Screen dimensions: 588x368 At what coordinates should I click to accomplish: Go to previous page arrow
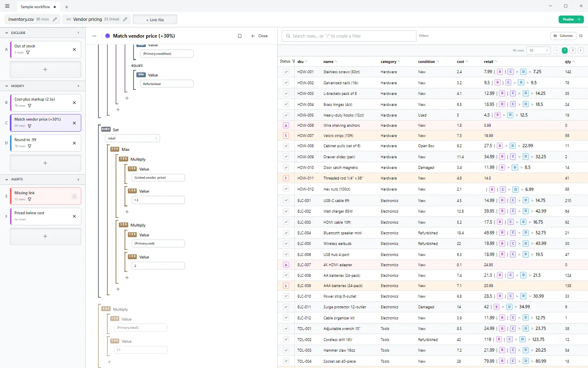point(556,50)
